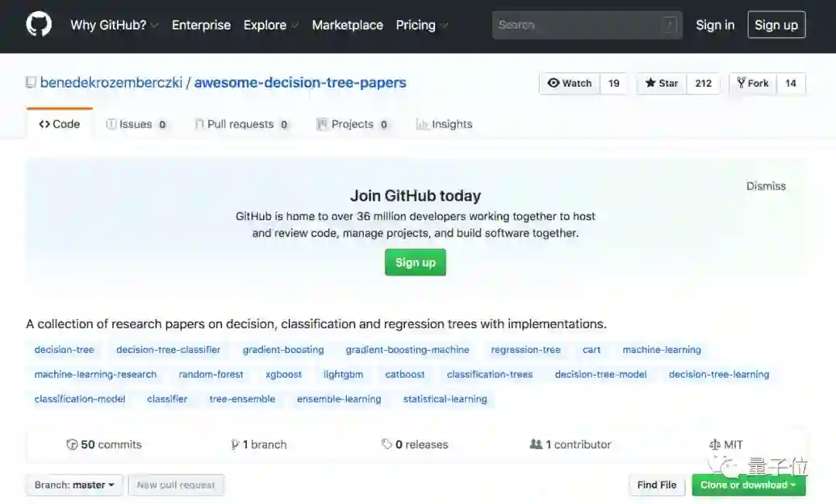Open the classification-trees topic tag
Screen dimensions: 836x504
[x=489, y=375]
